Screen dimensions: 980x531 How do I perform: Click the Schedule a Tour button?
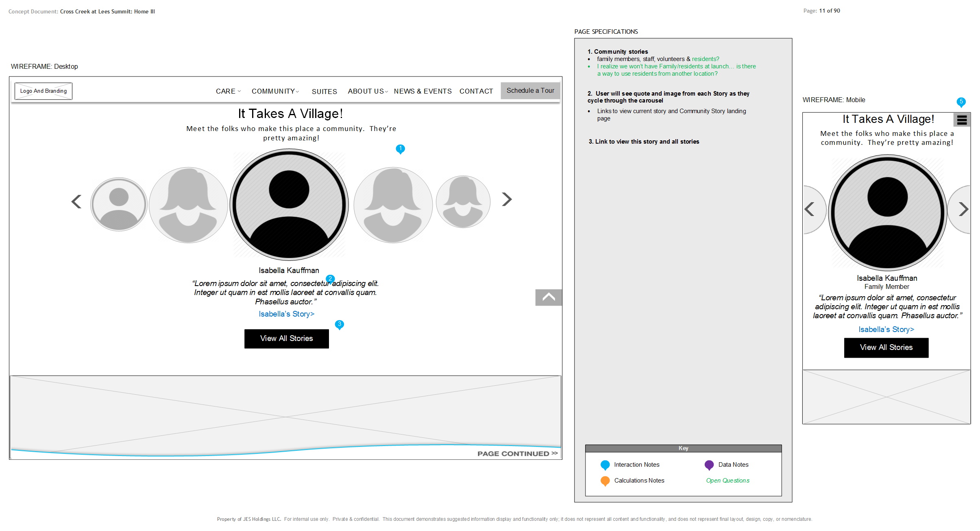tap(530, 90)
